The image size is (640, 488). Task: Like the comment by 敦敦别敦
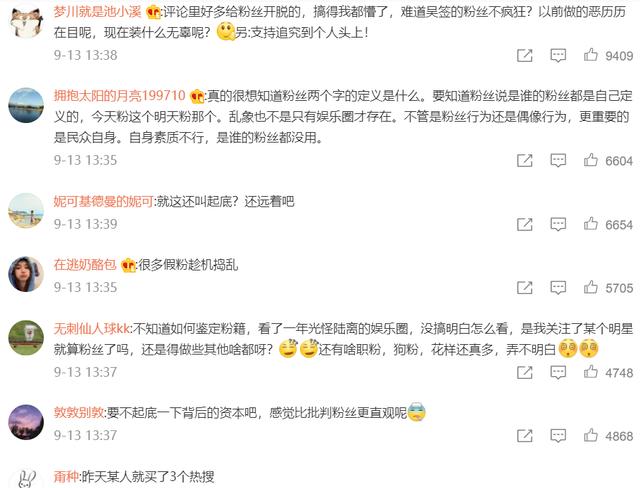591,435
